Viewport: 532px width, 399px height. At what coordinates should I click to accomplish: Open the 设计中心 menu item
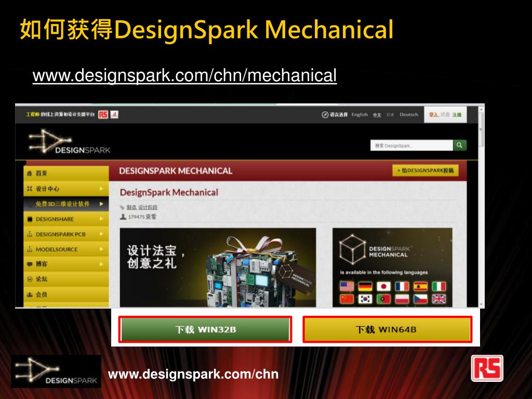(x=66, y=189)
